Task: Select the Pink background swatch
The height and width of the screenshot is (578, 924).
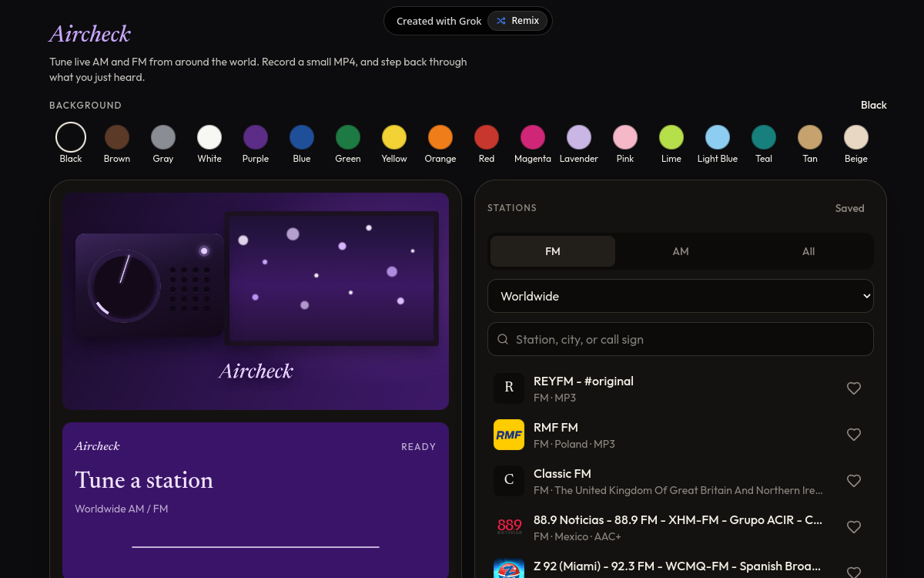Action: click(625, 137)
